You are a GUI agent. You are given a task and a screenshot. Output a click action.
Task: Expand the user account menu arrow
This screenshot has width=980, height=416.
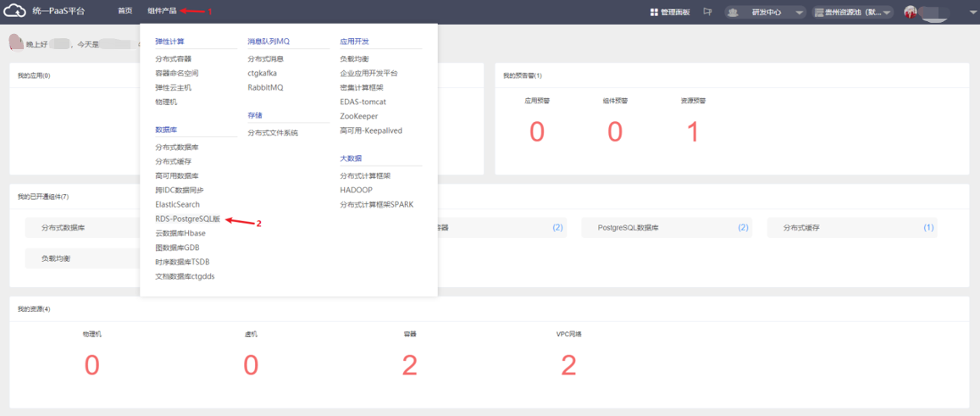tap(972, 13)
